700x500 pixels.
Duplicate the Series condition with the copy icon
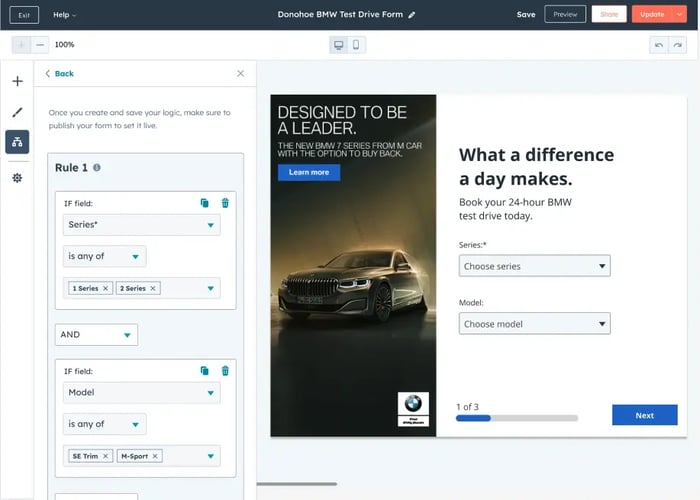204,203
